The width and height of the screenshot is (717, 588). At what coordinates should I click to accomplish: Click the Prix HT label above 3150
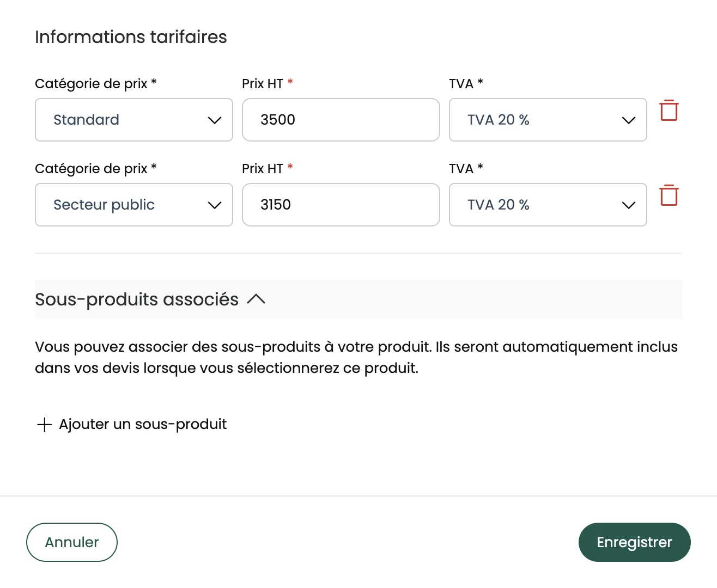click(268, 169)
